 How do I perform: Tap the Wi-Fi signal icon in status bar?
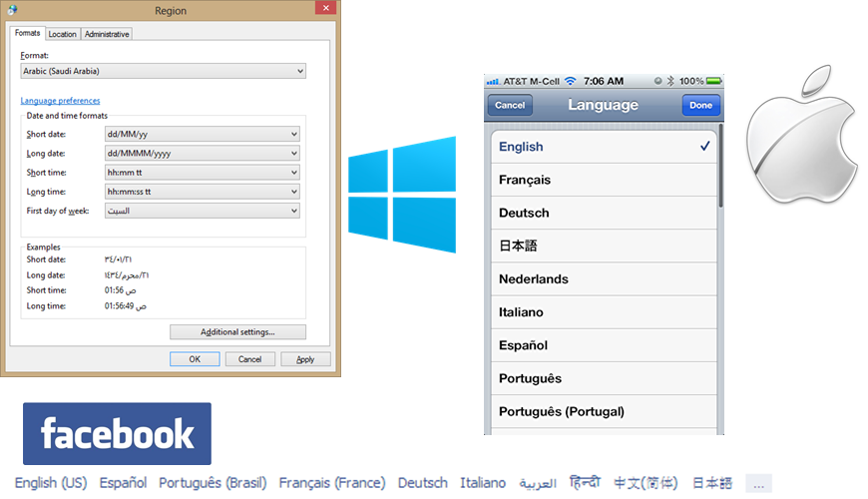(x=570, y=80)
